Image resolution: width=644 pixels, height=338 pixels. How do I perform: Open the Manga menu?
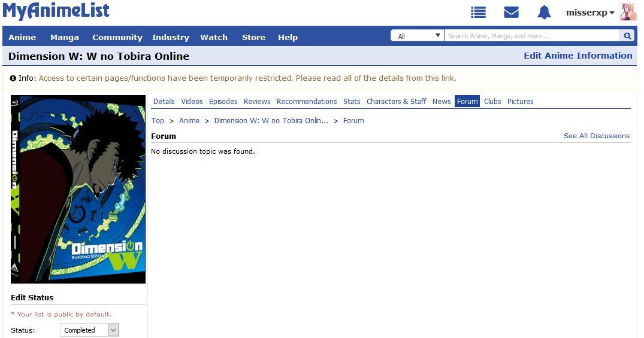click(x=65, y=37)
